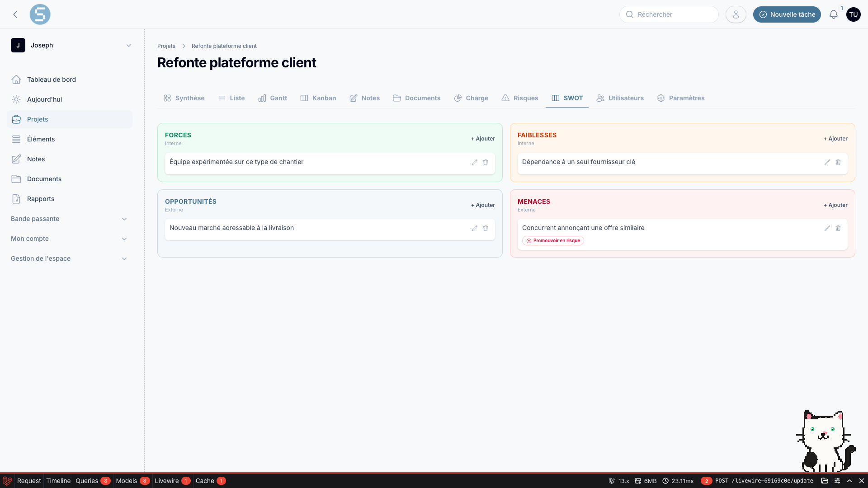
Task: Open sidebar Documents page
Action: click(70, 179)
